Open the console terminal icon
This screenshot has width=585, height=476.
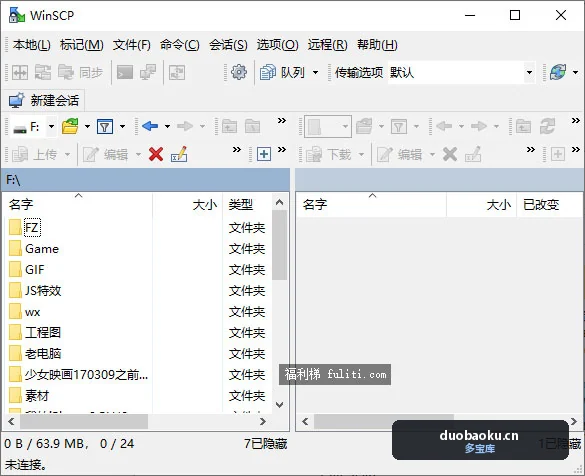click(125, 72)
